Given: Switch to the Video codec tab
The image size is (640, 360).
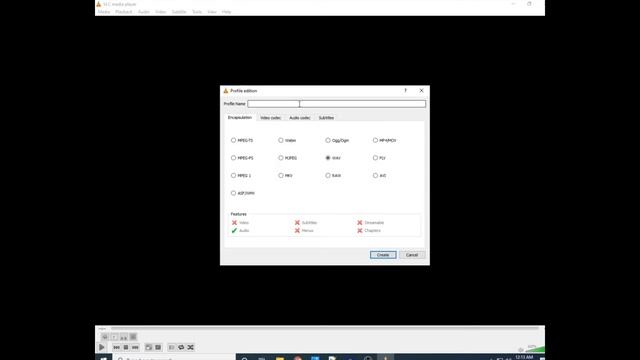Looking at the screenshot, I should click(271, 118).
